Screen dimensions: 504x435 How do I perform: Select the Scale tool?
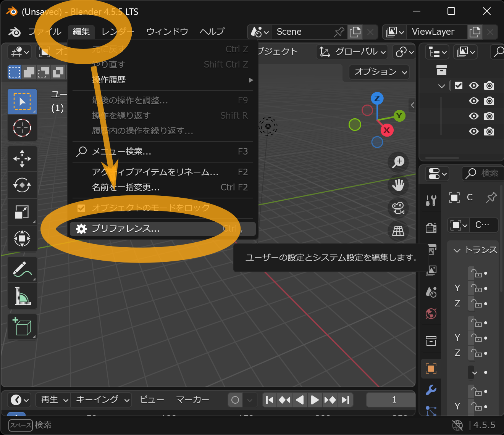tap(22, 212)
